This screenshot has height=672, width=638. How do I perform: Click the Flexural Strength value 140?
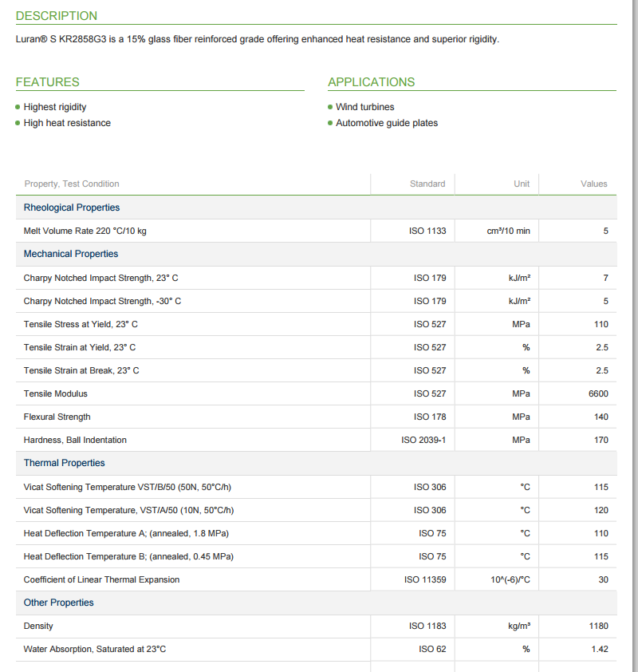point(601,417)
